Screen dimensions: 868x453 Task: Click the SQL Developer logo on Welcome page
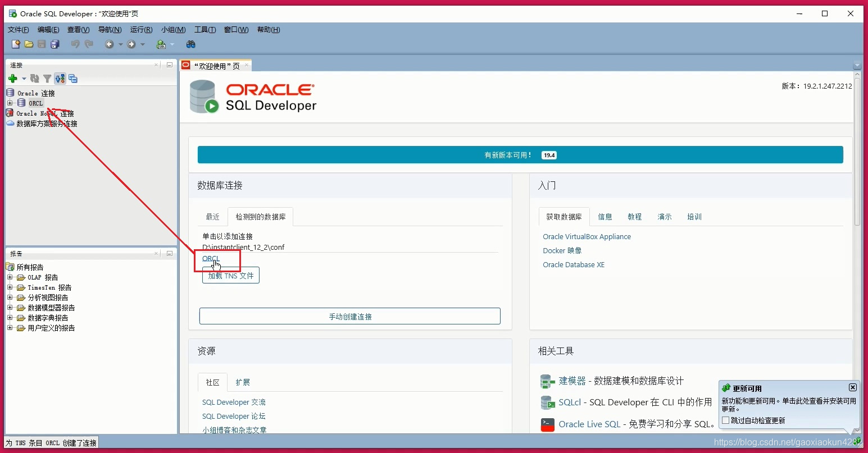coord(254,97)
